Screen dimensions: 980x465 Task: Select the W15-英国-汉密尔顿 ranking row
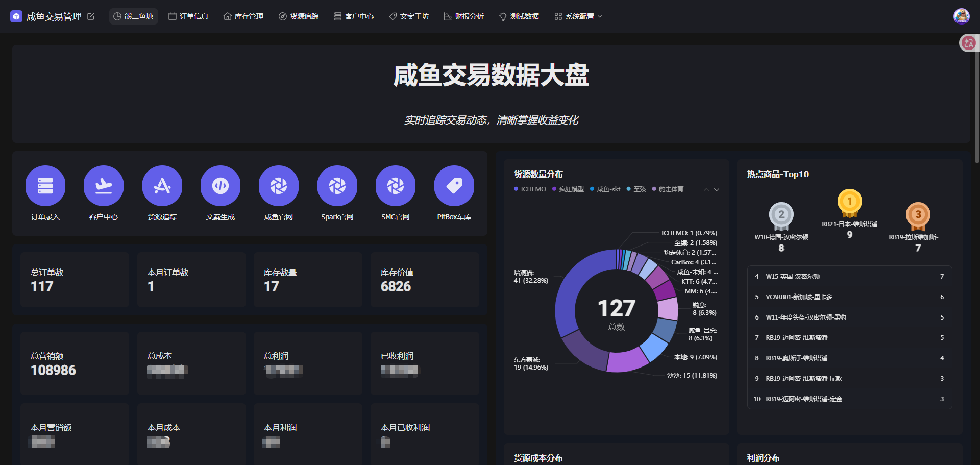849,277
